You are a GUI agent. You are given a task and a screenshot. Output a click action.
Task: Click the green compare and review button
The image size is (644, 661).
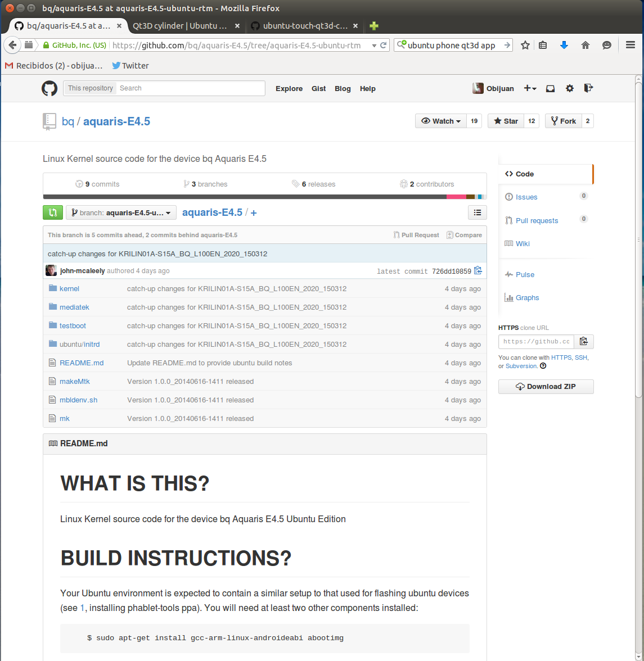pos(53,212)
